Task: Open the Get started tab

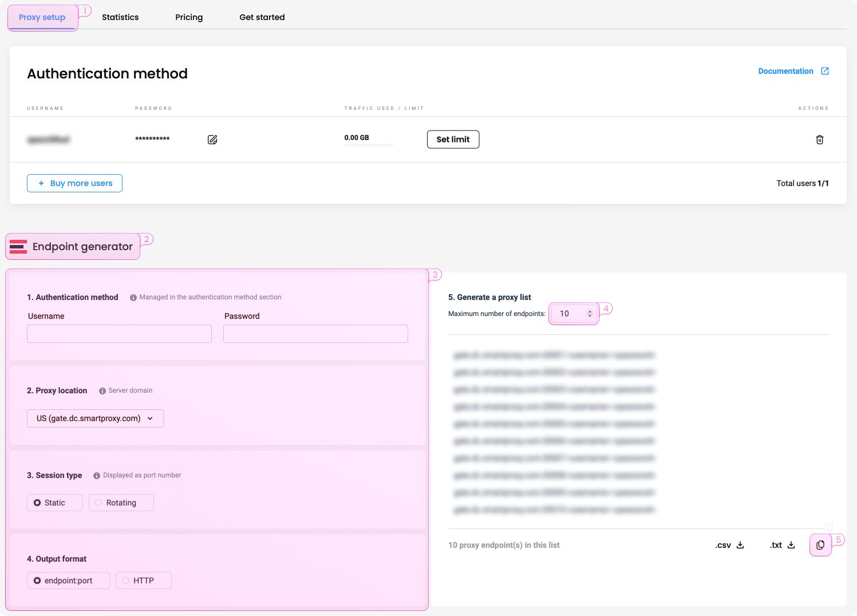Action: pyautogui.click(x=262, y=17)
